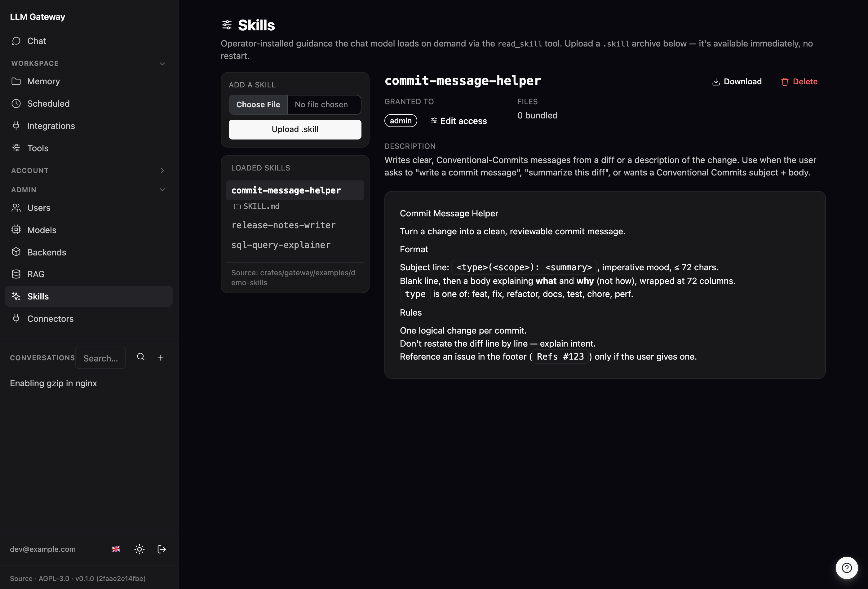Click the Chat speech bubble icon
868x589 pixels.
(16, 41)
